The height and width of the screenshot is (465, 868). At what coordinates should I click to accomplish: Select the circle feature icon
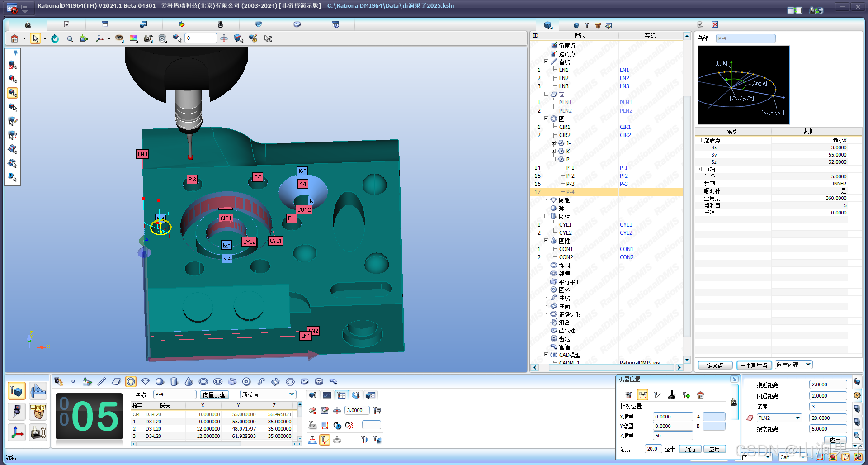(x=131, y=381)
